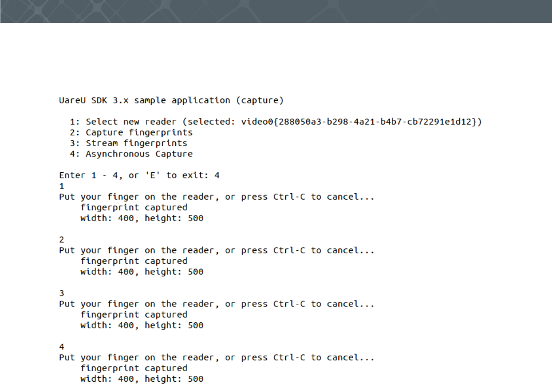552x392 pixels.
Task: Click first 'fingerprint captured' message
Action: (x=134, y=207)
